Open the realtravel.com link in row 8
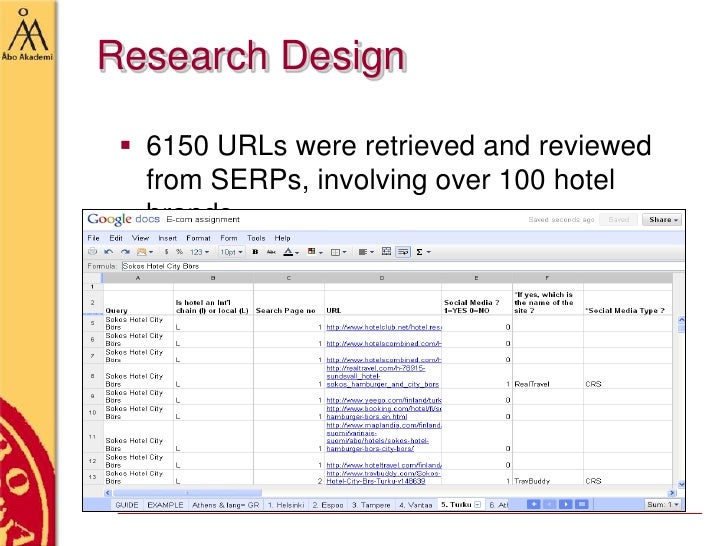Screen dimensions: 728x546 [x=383, y=376]
